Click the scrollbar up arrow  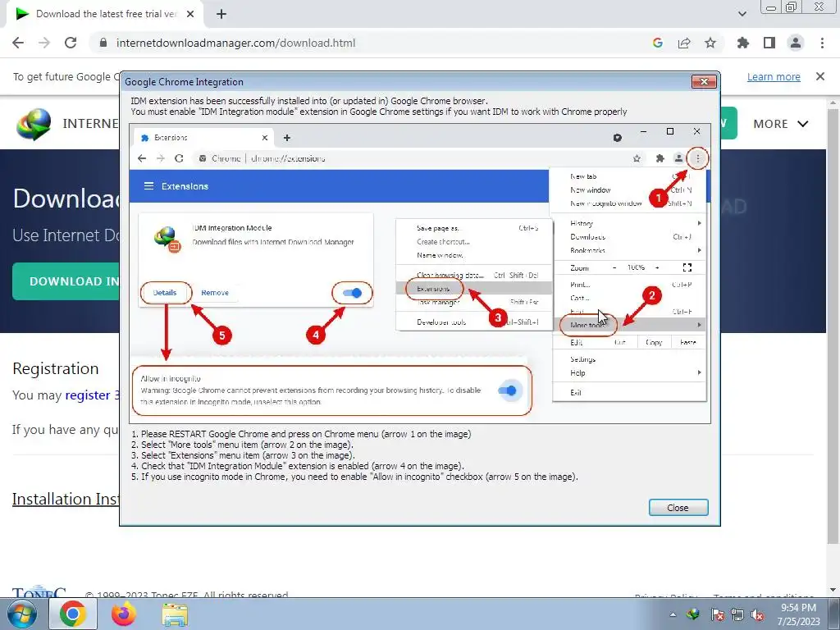tap(833, 103)
